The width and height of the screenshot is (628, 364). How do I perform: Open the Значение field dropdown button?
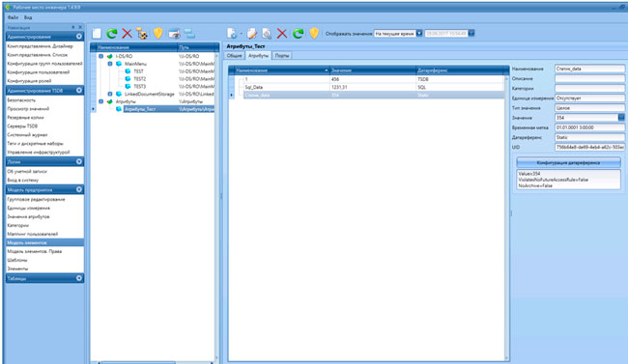(621, 118)
